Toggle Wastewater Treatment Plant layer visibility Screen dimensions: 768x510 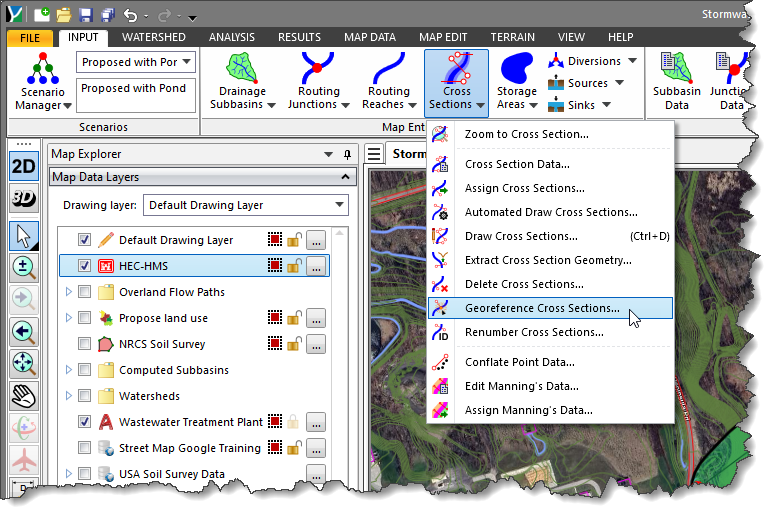tap(85, 422)
